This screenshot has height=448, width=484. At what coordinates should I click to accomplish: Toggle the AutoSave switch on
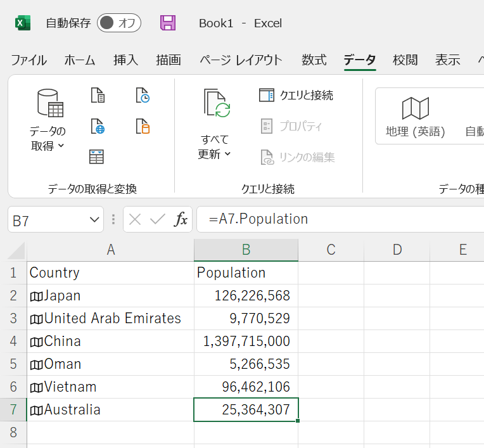tap(119, 23)
